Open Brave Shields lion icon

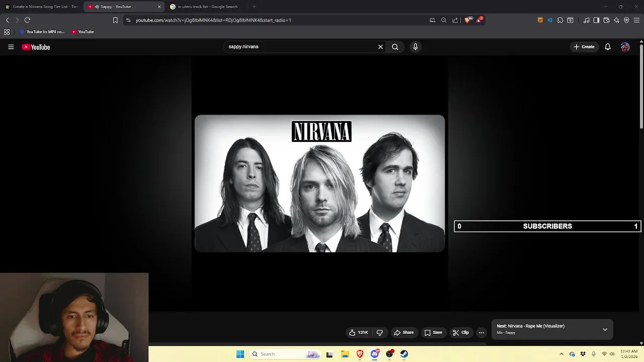click(x=467, y=20)
